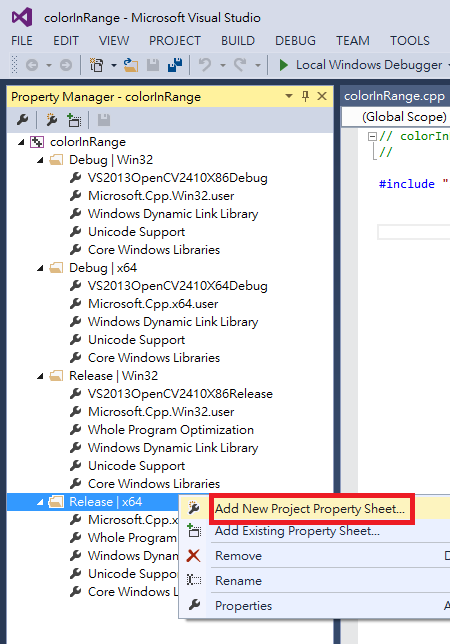Select Whole Program Optimization under Release | Win32
This screenshot has height=644, width=450.
171,430
